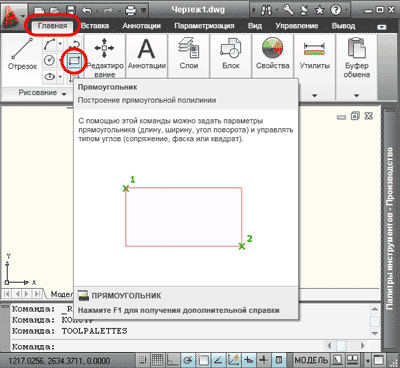Screen dimensions: 400x368
Task: Expand the Arc tool dropdown arrow
Action: pos(60,44)
